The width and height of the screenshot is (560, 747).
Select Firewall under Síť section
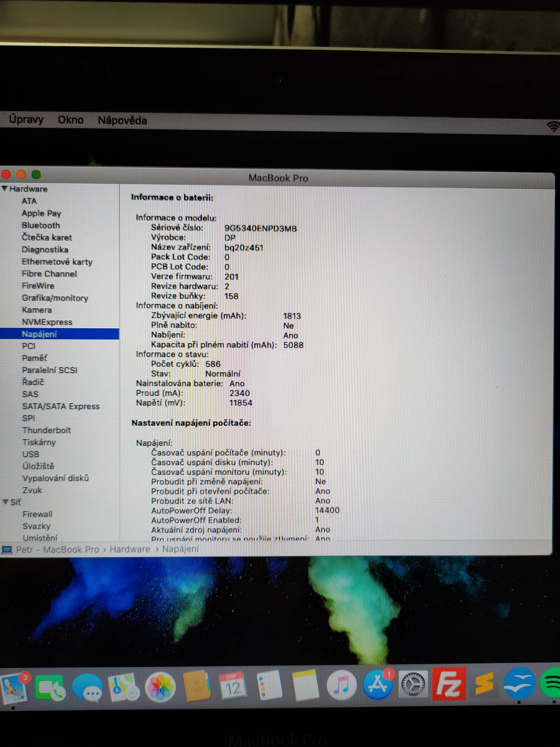tap(37, 514)
